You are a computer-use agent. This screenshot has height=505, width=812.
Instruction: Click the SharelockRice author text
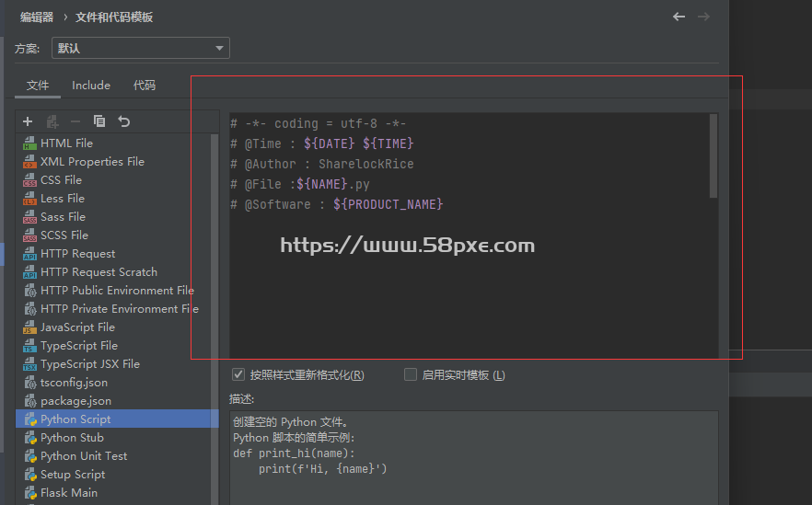click(366, 164)
